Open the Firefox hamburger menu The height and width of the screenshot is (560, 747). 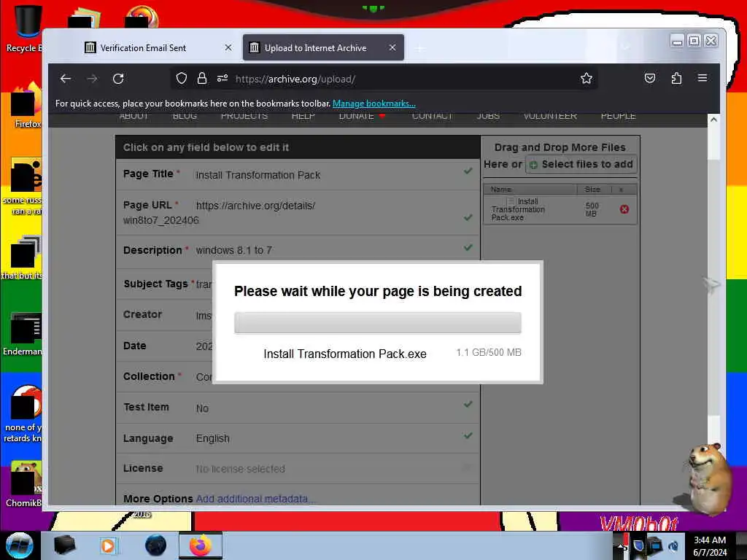click(x=703, y=77)
